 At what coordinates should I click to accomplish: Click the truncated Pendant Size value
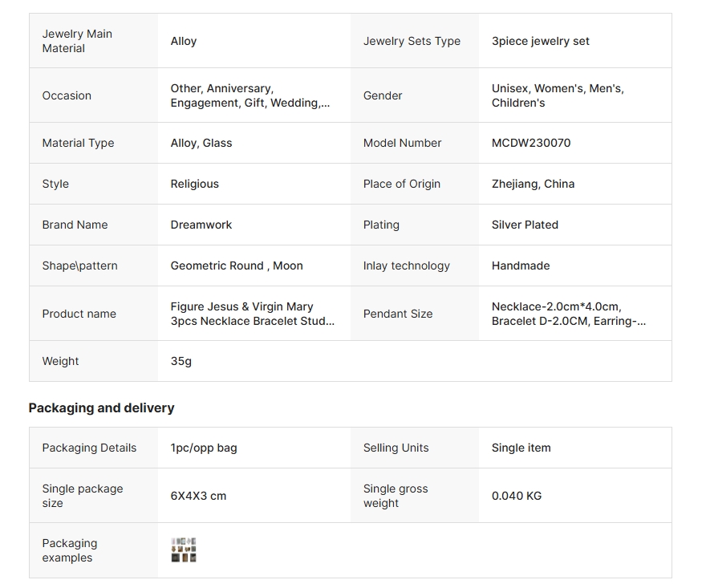pyautogui.click(x=568, y=314)
